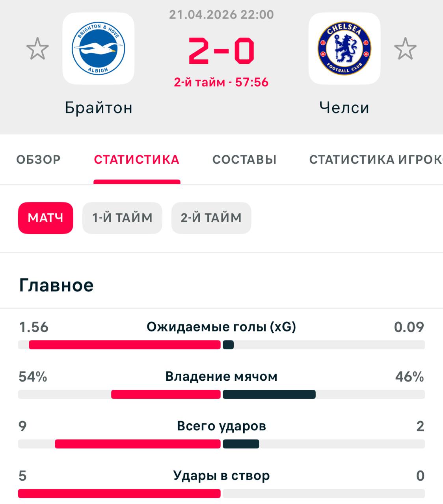Tap the Chelsea Football Club logo
This screenshot has width=443, height=504.
click(344, 48)
